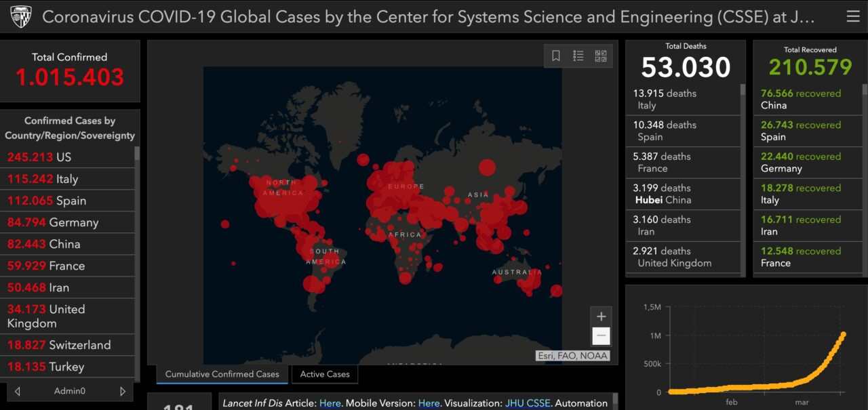Select the 10.348 deaths Spain entry
This screenshot has height=410, width=868.
tap(683, 131)
